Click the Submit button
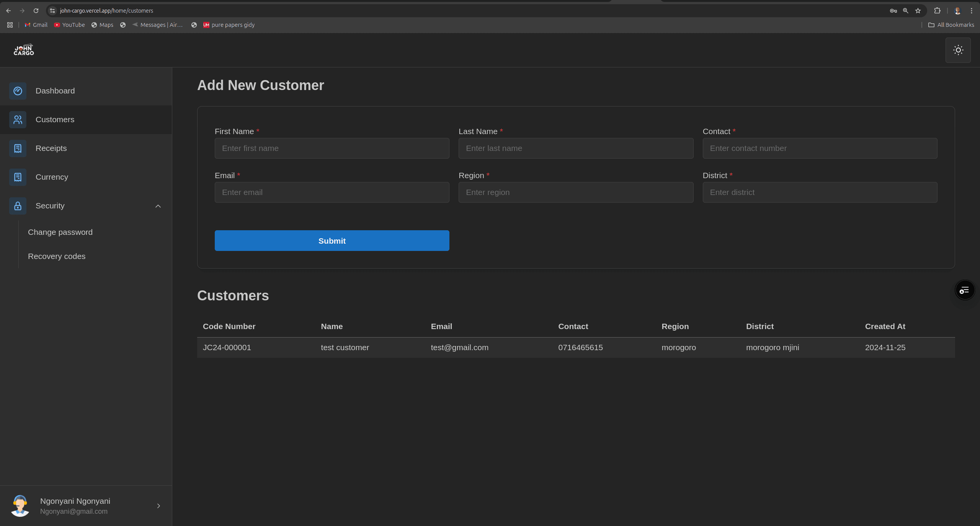Image resolution: width=980 pixels, height=526 pixels. click(x=332, y=241)
